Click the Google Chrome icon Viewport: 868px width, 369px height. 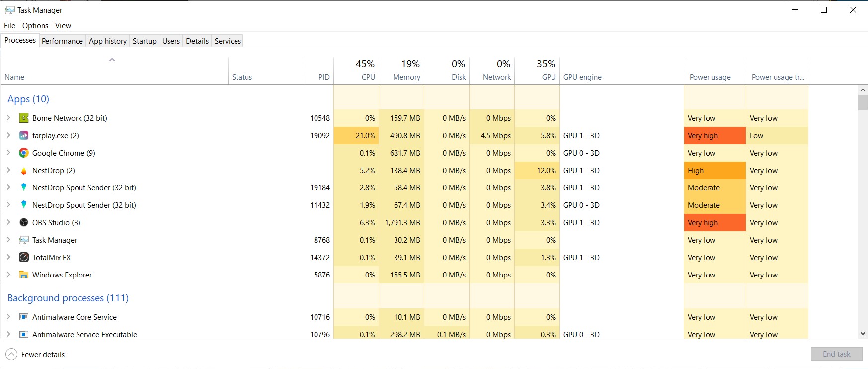click(23, 153)
